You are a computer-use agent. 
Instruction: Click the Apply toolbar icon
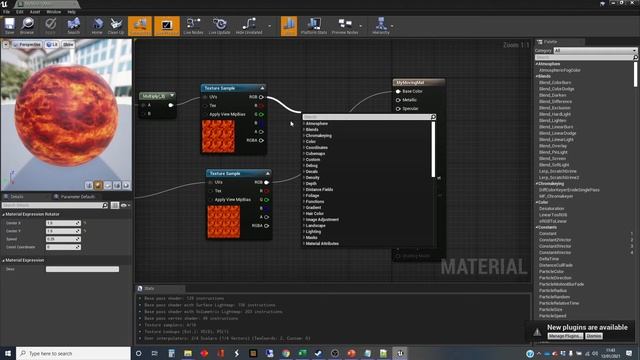[x=50, y=26]
